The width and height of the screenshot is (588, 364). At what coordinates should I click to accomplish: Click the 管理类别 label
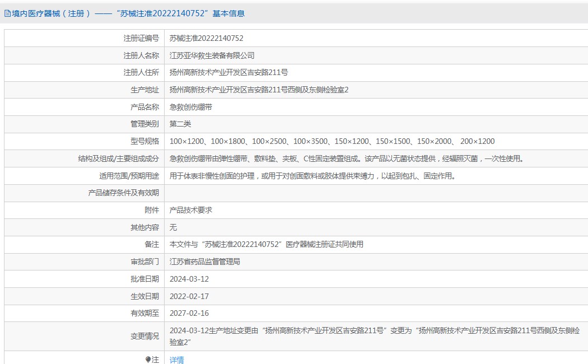(144, 124)
